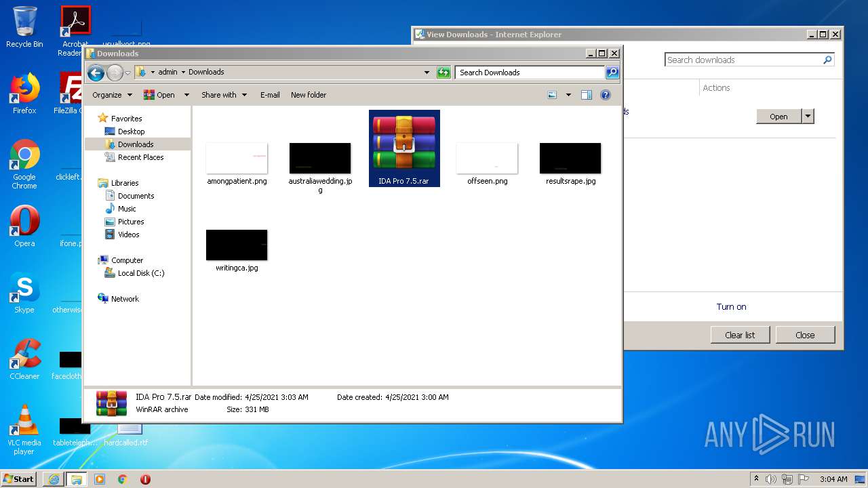
Task: Select the australiawedding.jpg file
Action: [320, 159]
